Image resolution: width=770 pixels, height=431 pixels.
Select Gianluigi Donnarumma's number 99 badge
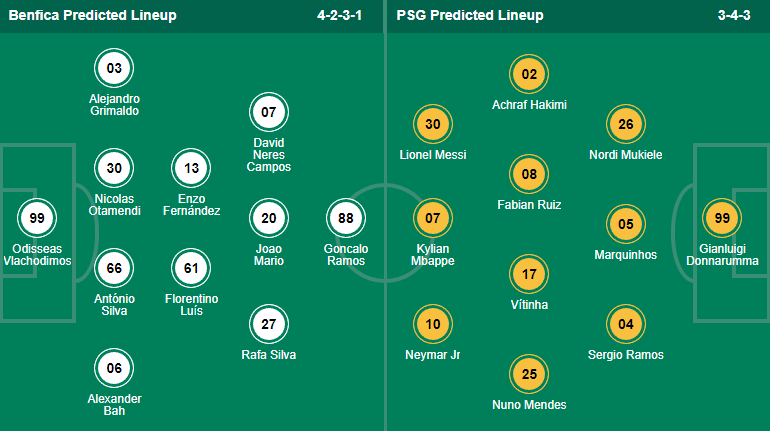coord(722,218)
